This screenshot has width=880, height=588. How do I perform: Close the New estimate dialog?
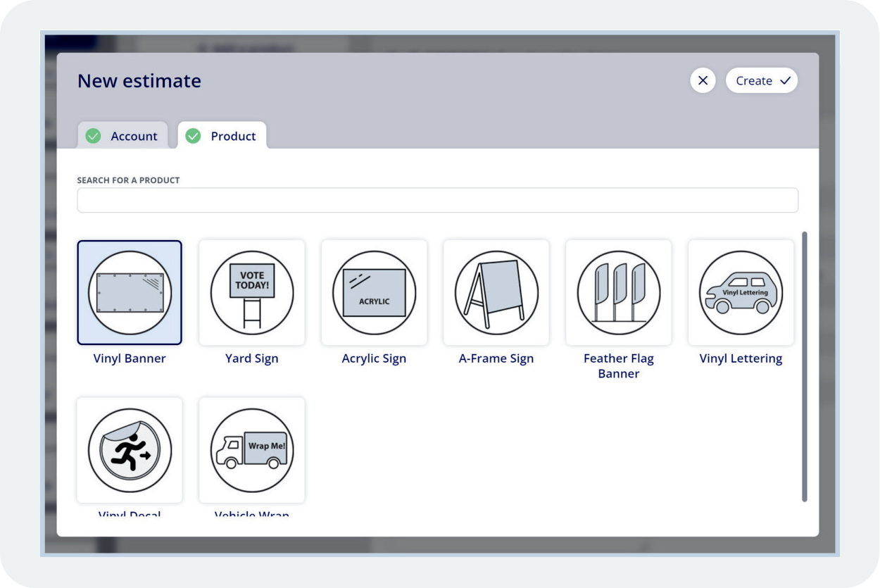(703, 81)
